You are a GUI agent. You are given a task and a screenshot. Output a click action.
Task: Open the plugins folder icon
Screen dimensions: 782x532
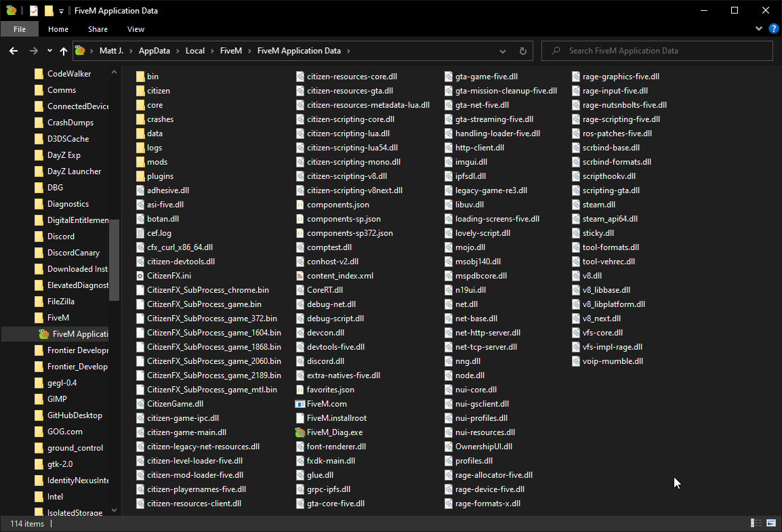tap(140, 176)
